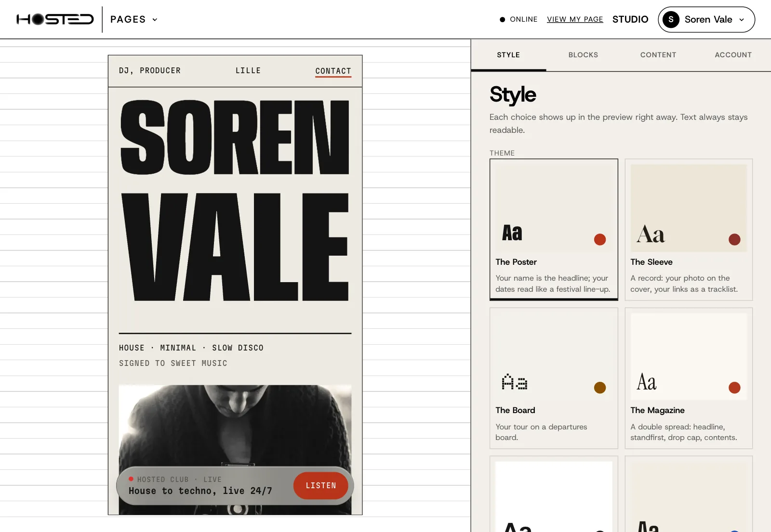Click the pixel-style Aa sample on The Board
Viewport: 771px width, 532px height.
click(514, 382)
